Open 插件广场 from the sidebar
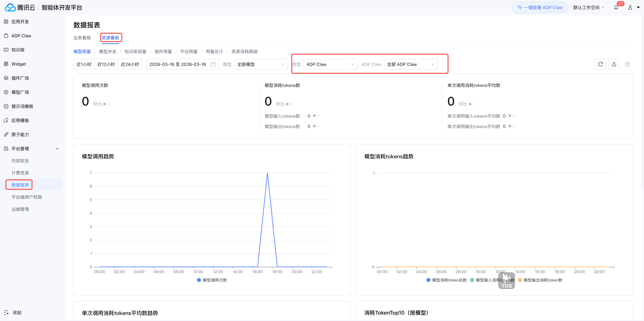This screenshot has height=321, width=644. click(20, 78)
